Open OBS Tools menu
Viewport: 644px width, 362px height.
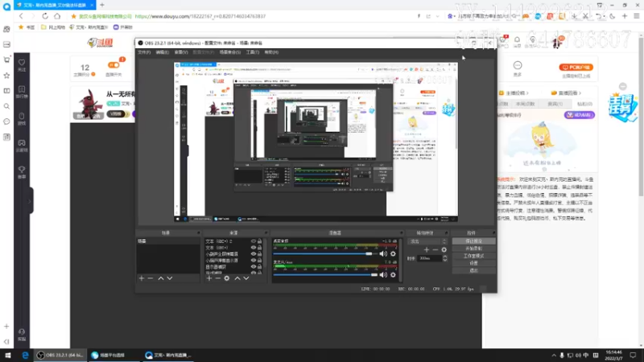[253, 52]
